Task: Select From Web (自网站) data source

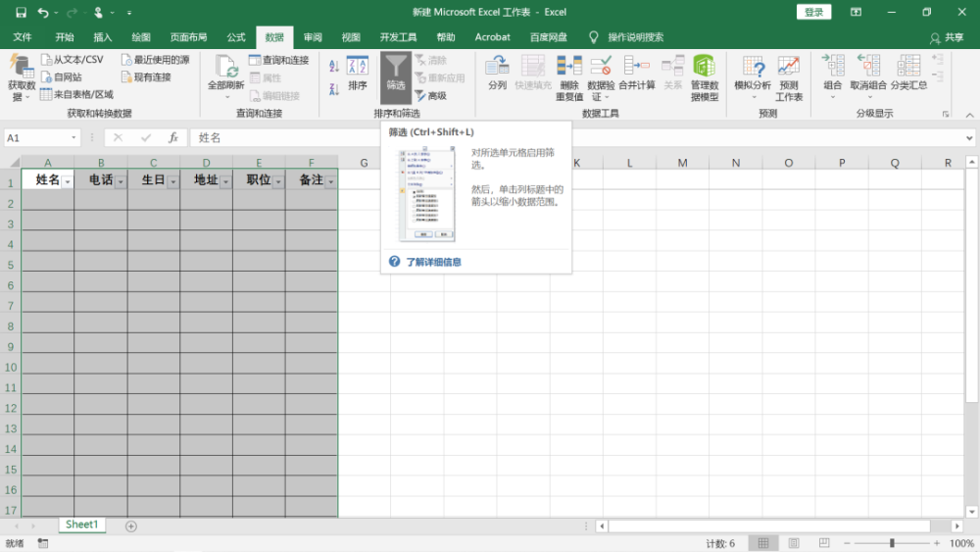Action: point(61,76)
